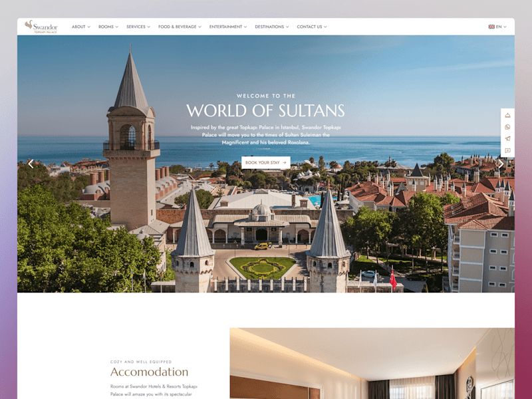Click the Book Your Stay button

tap(265, 162)
